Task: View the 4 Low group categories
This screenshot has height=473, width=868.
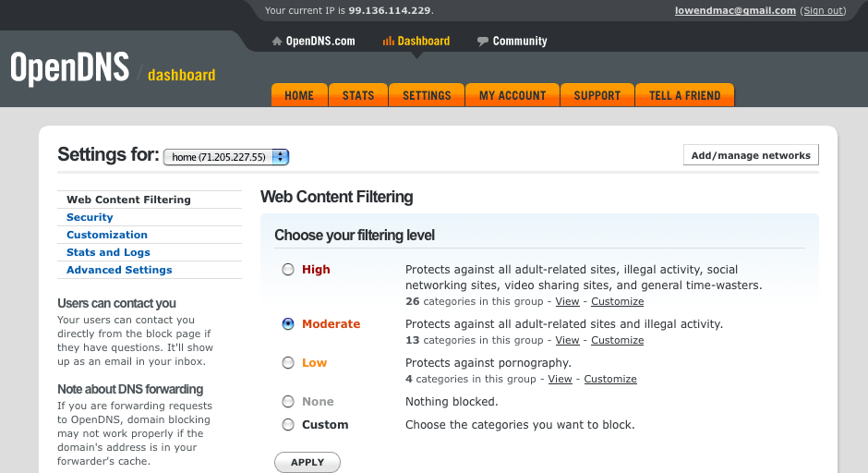Action: 560,379
